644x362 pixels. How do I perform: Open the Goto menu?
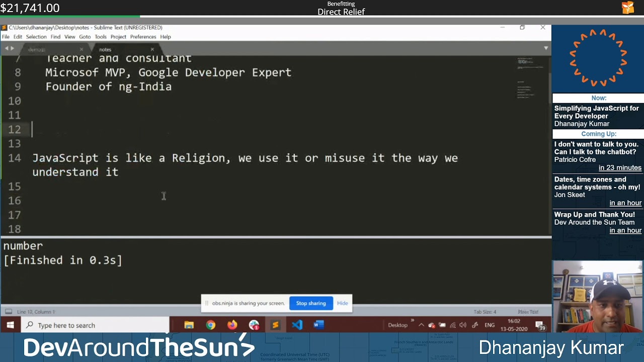(x=85, y=37)
